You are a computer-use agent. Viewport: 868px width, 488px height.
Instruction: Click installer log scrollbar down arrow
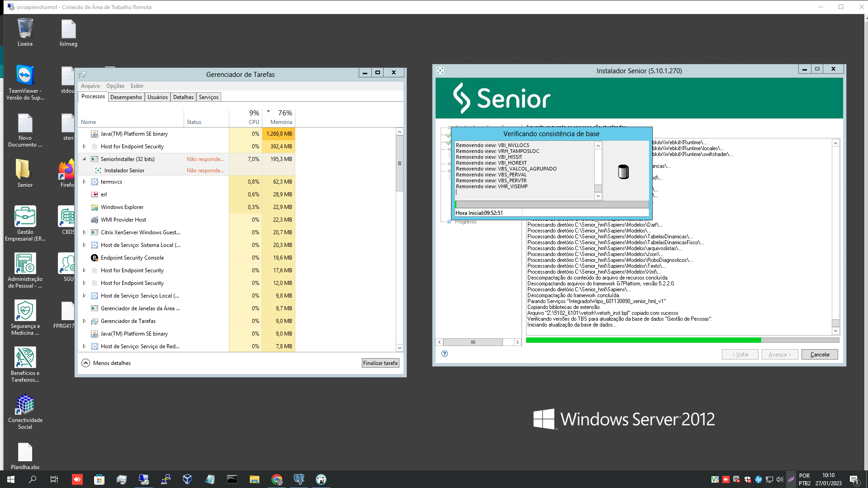pos(835,331)
